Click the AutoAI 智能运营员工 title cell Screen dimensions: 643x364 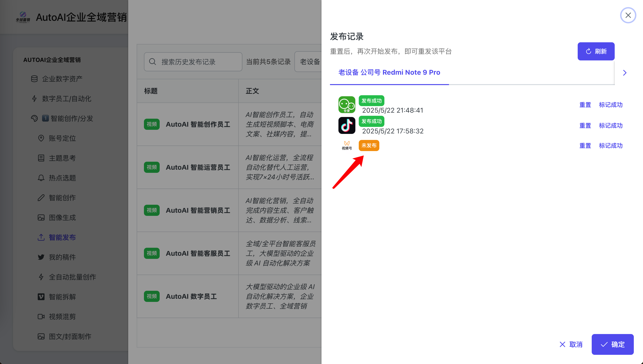pyautogui.click(x=188, y=167)
